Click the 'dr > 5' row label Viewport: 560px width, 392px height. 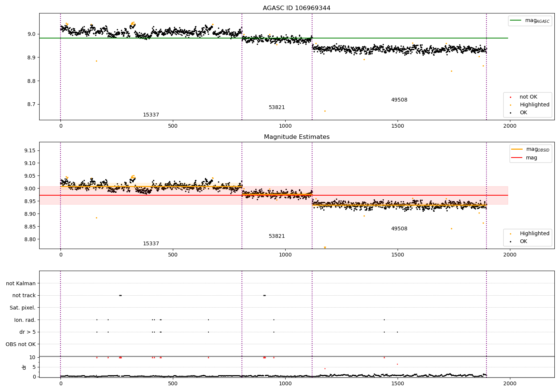point(28,332)
